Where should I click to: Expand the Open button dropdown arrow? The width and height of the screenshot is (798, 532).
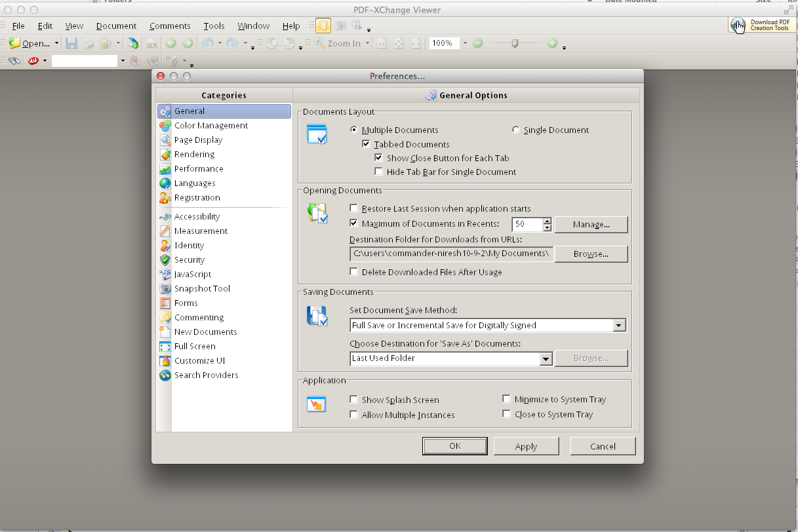57,44
